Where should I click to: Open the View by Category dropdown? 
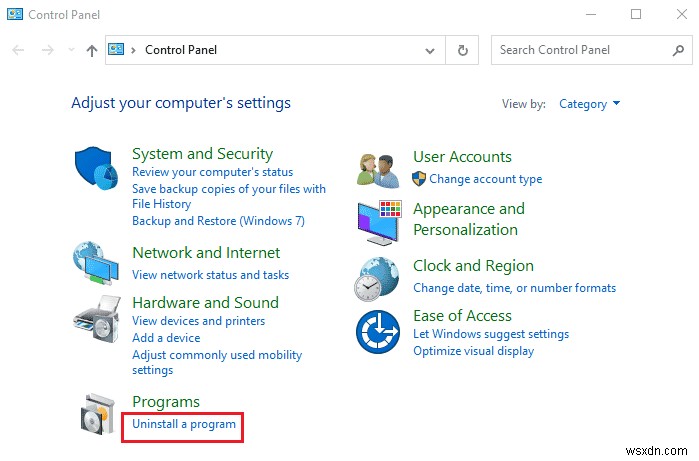coord(589,103)
